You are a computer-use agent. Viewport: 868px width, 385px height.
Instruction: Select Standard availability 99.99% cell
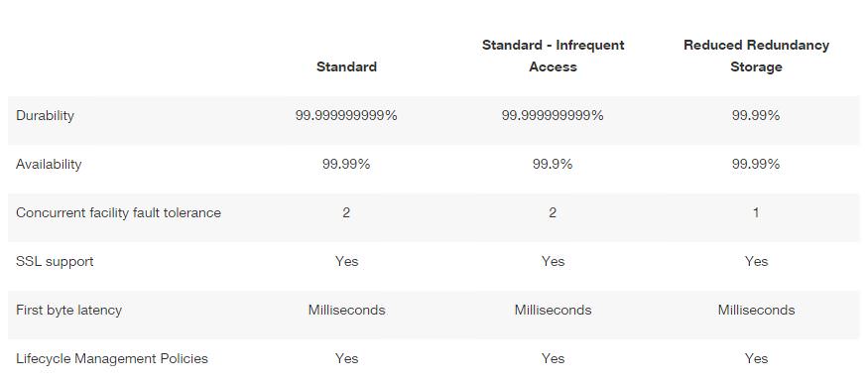click(x=346, y=165)
